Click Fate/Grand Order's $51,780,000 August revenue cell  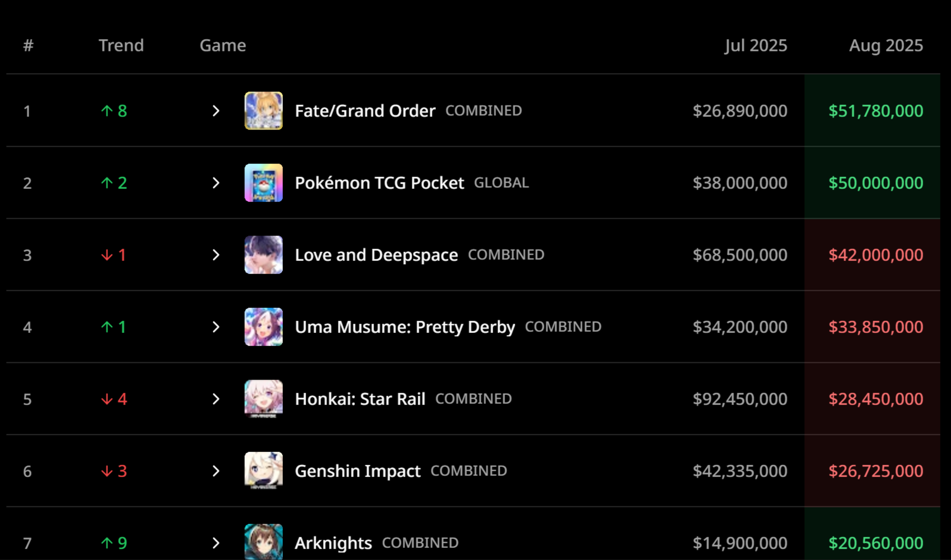872,111
